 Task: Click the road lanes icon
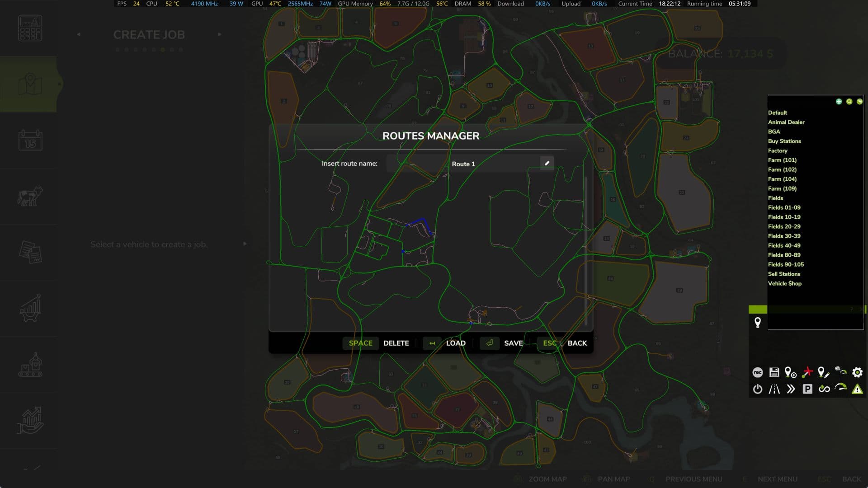[x=774, y=389]
